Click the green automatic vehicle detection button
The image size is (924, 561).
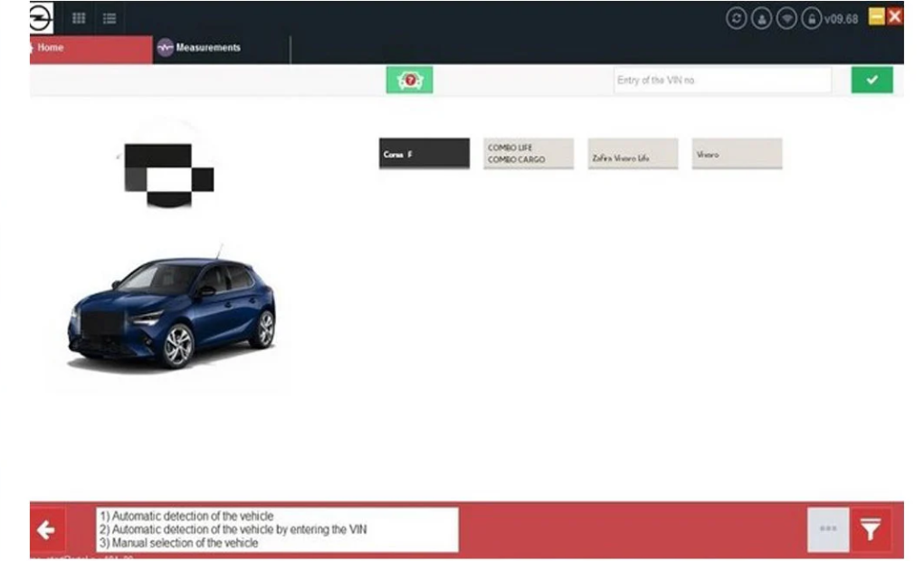[x=410, y=80]
